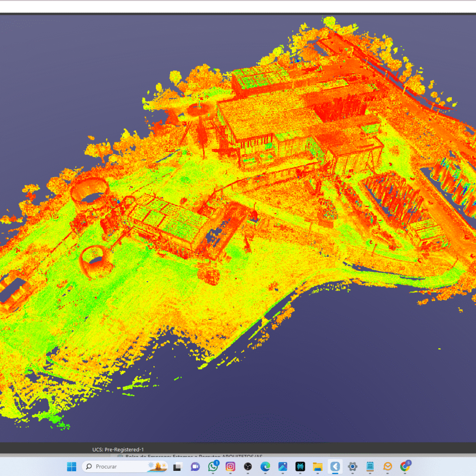Open Windows Settings gear icon

352,466
